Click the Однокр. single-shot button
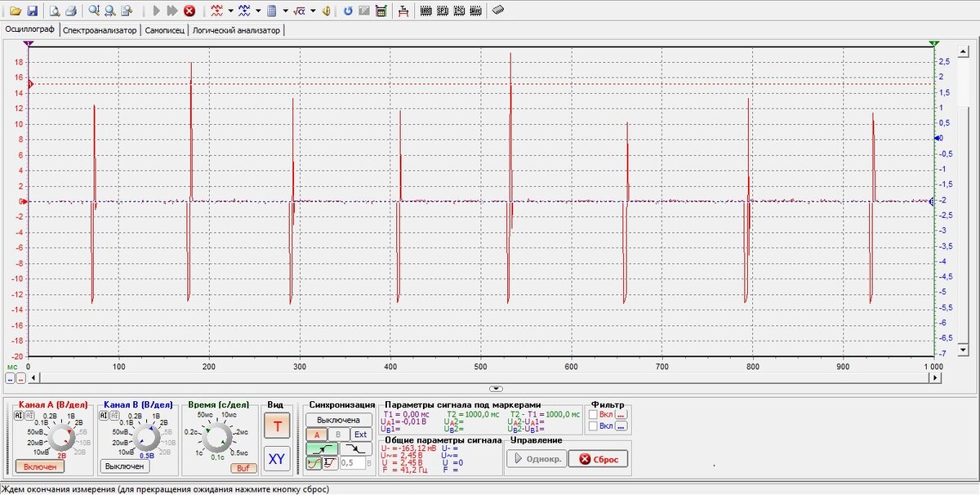The height and width of the screenshot is (495, 980). [x=537, y=459]
